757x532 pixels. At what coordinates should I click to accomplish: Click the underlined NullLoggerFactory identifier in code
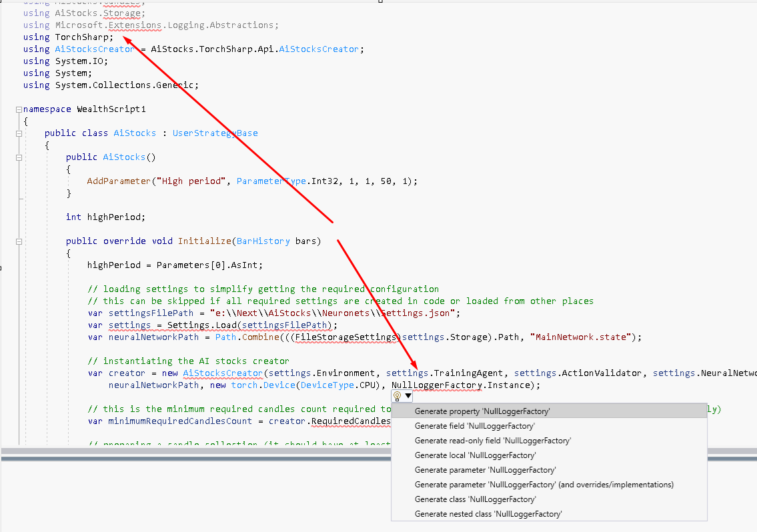[x=436, y=385]
